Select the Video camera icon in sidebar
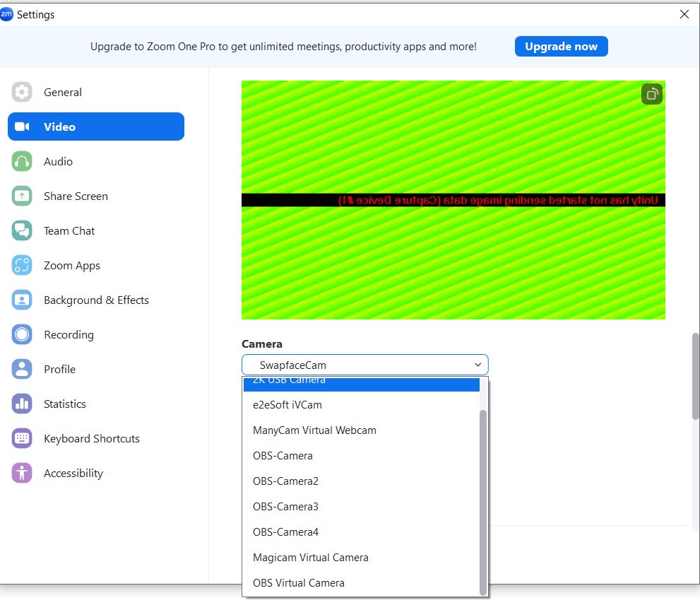 [x=22, y=127]
